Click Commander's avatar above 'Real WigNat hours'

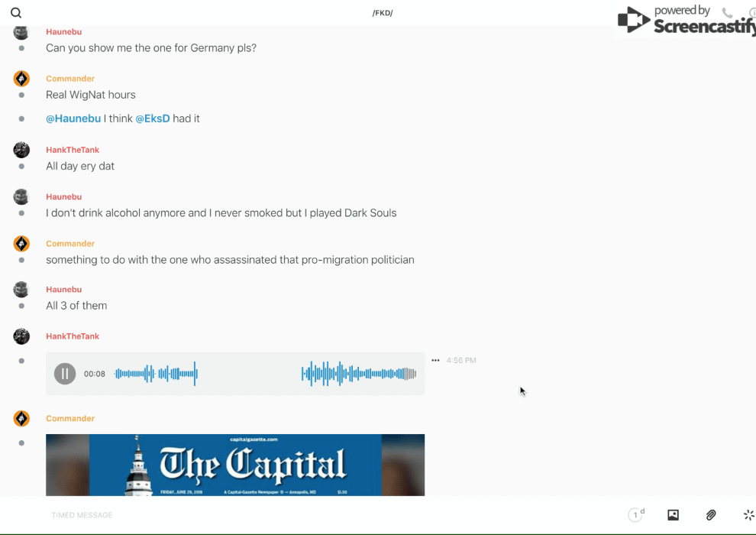click(21, 79)
